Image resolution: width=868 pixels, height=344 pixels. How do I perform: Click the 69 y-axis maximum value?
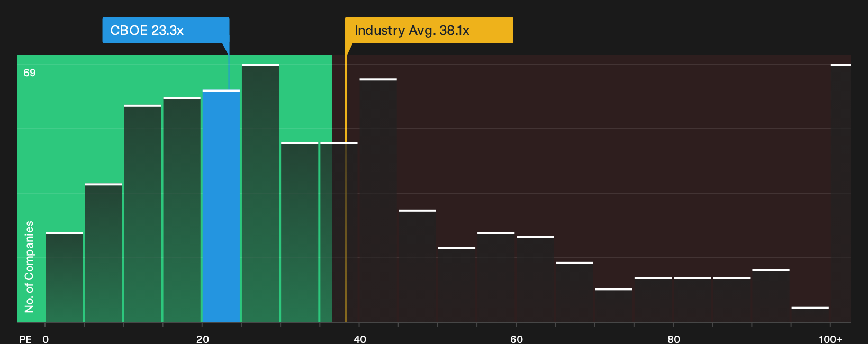pyautogui.click(x=30, y=73)
